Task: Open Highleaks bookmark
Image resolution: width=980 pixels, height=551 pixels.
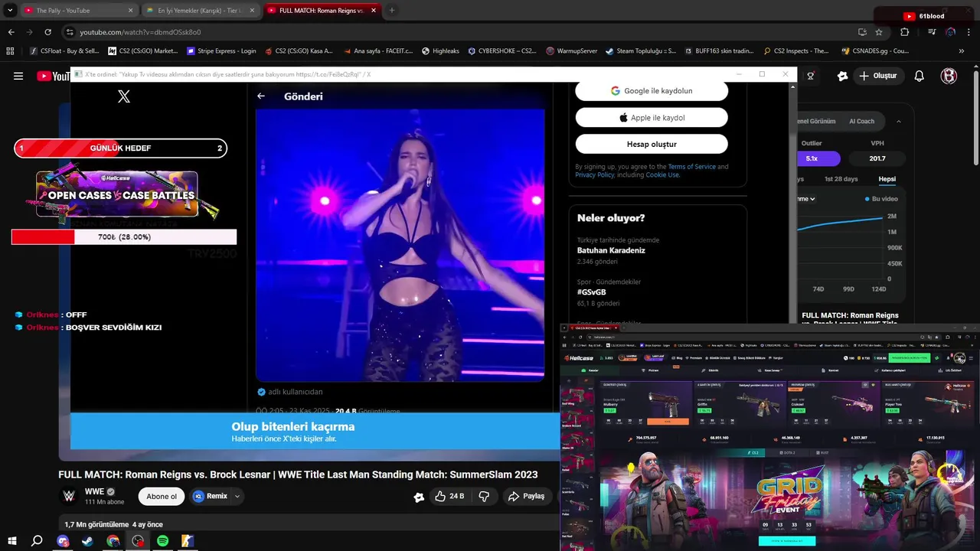Action: pyautogui.click(x=440, y=51)
